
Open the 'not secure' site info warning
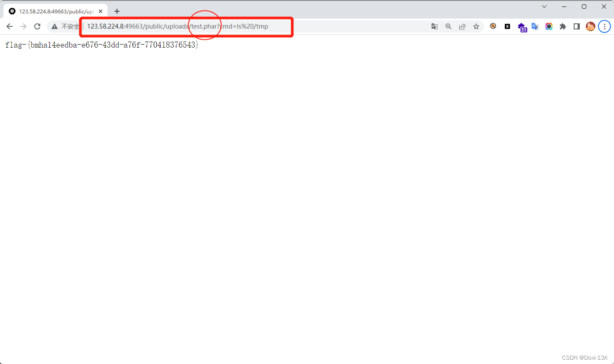click(65, 26)
